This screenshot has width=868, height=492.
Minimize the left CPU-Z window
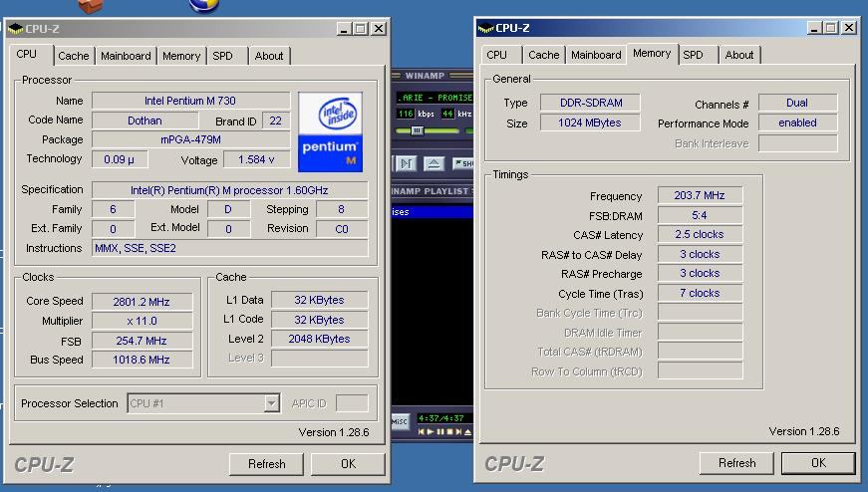point(345,28)
